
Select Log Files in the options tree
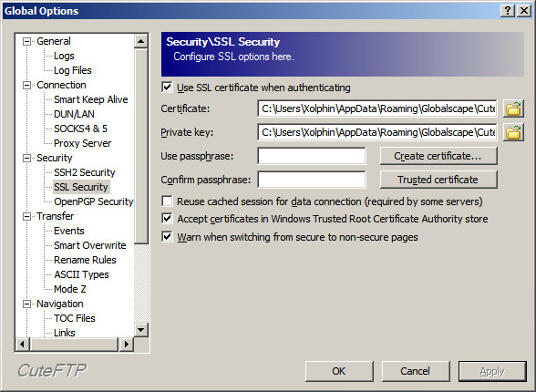(73, 70)
